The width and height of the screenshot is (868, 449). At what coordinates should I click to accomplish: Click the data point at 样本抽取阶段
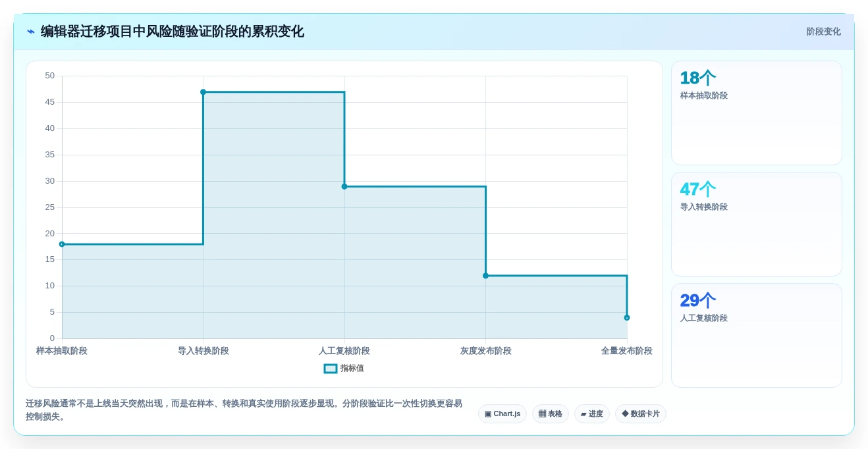(62, 244)
